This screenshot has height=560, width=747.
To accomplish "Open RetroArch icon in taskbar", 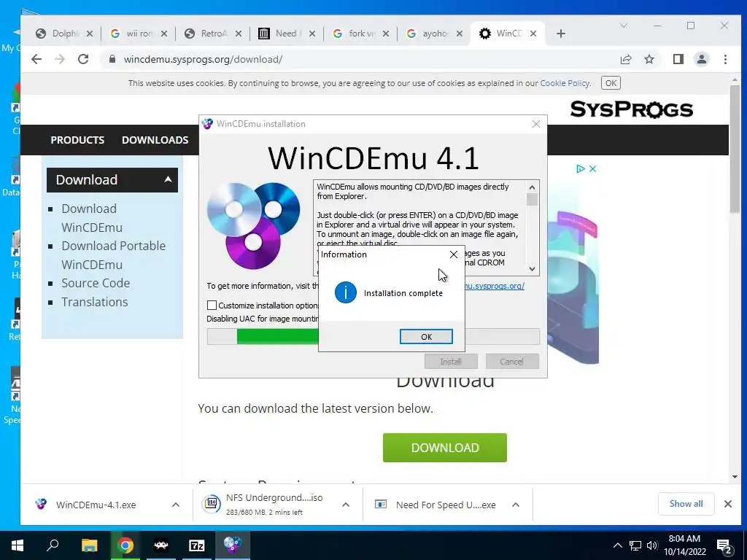I will click(161, 545).
